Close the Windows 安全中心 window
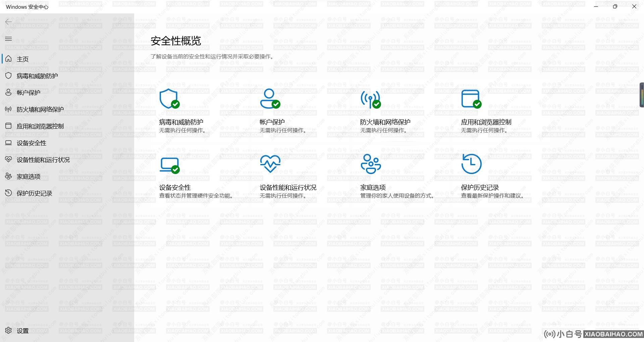Screen dimensions: 644x342 [x=634, y=6]
